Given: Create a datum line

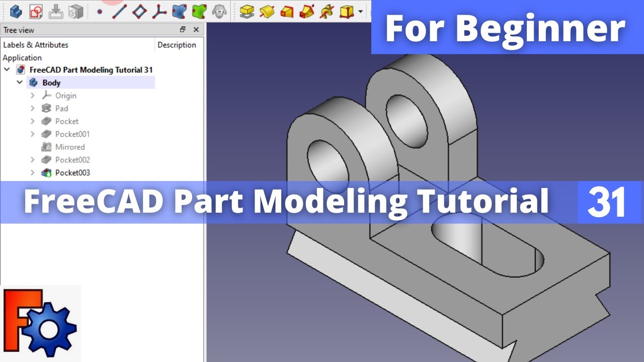Looking at the screenshot, I should tap(119, 11).
